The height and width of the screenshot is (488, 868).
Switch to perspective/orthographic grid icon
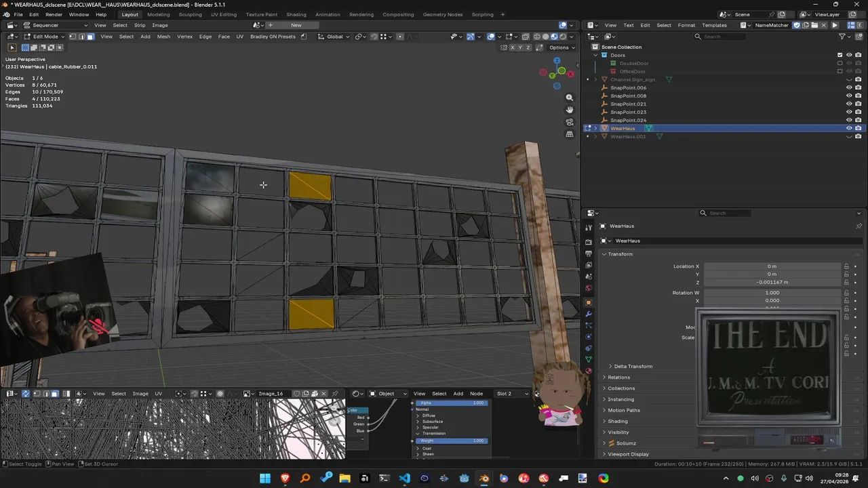click(570, 134)
